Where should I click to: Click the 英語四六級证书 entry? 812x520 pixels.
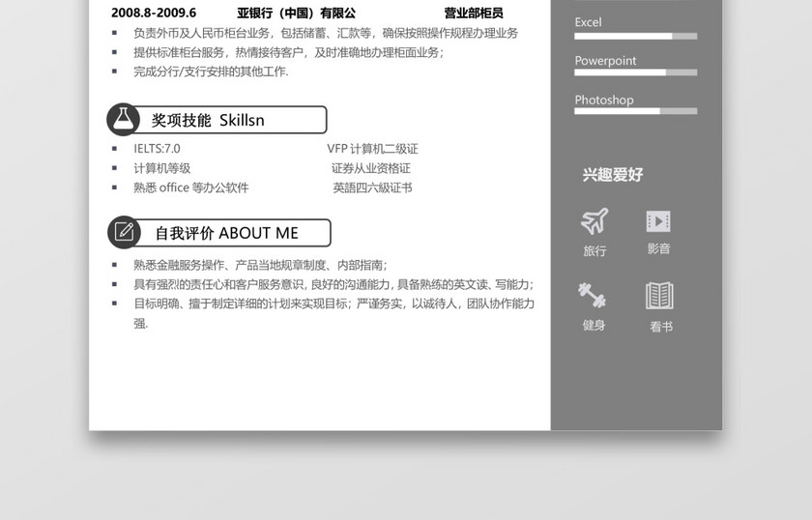(x=372, y=188)
